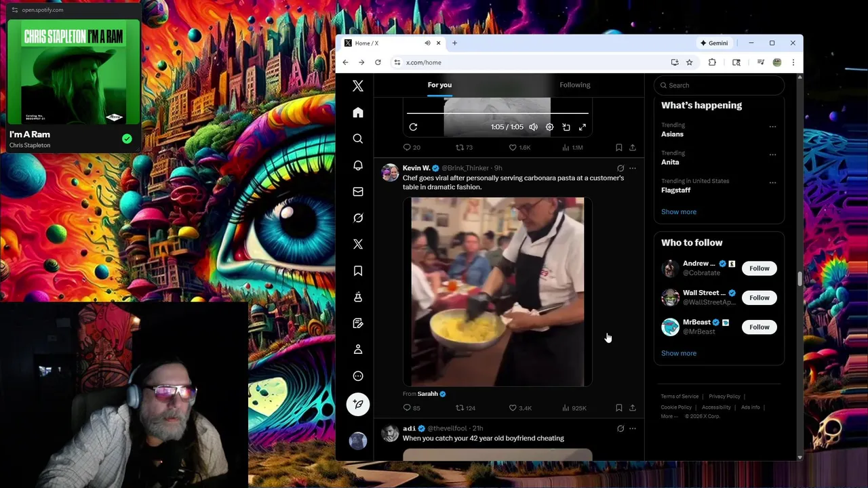Screen dimensions: 868x488
Task: Open More circle icon in X sidebar
Action: (358, 376)
